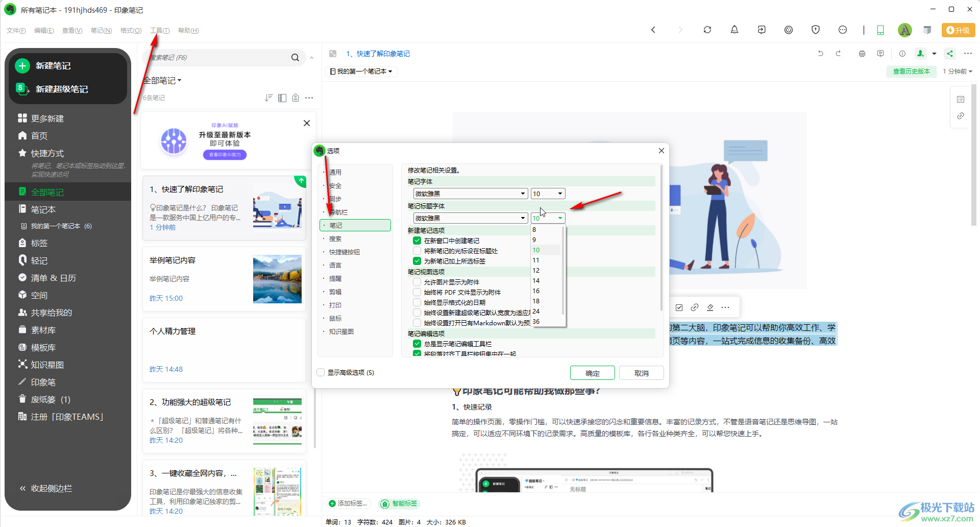Select size 18 in the font size list
This screenshot has height=527, width=980.
[x=546, y=301]
